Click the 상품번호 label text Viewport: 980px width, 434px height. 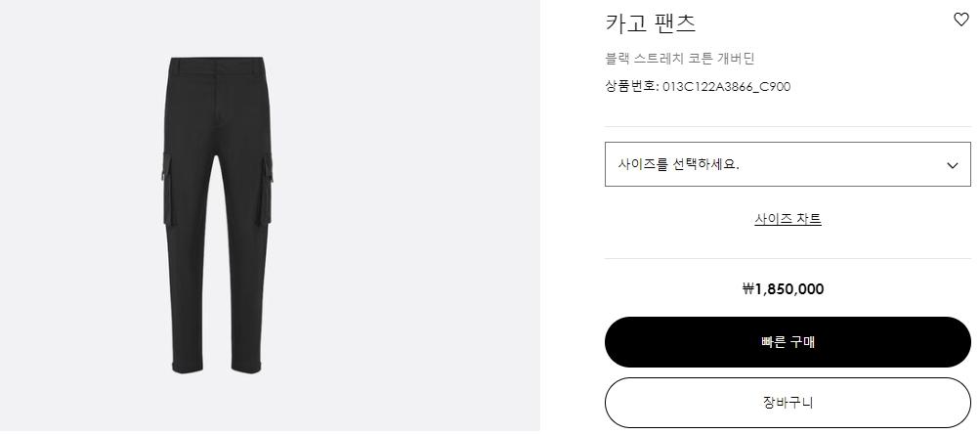[631, 86]
